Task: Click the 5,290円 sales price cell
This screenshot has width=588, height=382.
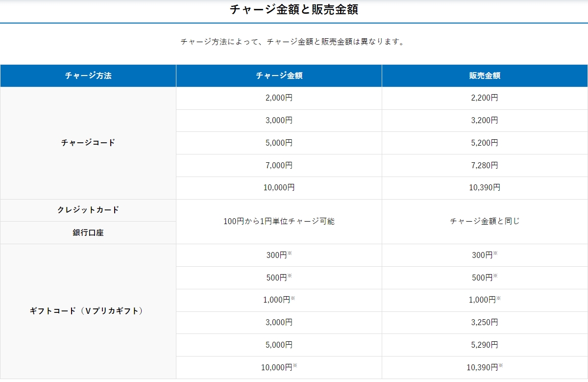Action: click(x=484, y=344)
